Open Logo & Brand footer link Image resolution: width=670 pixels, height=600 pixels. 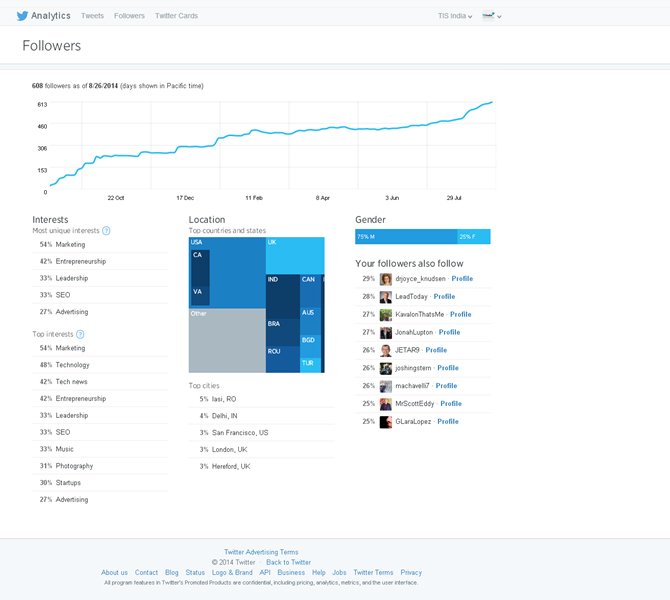(x=232, y=573)
